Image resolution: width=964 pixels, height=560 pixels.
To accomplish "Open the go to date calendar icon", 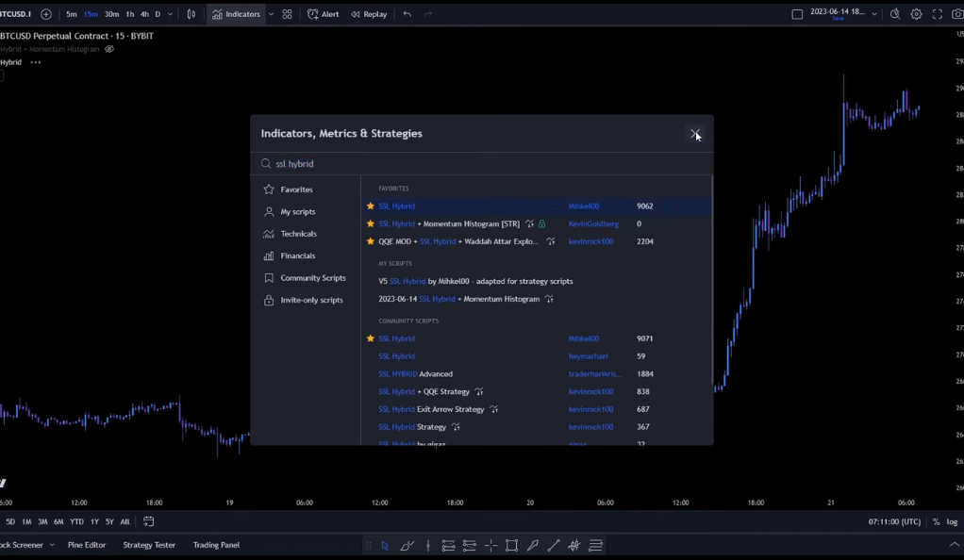I will click(x=148, y=521).
